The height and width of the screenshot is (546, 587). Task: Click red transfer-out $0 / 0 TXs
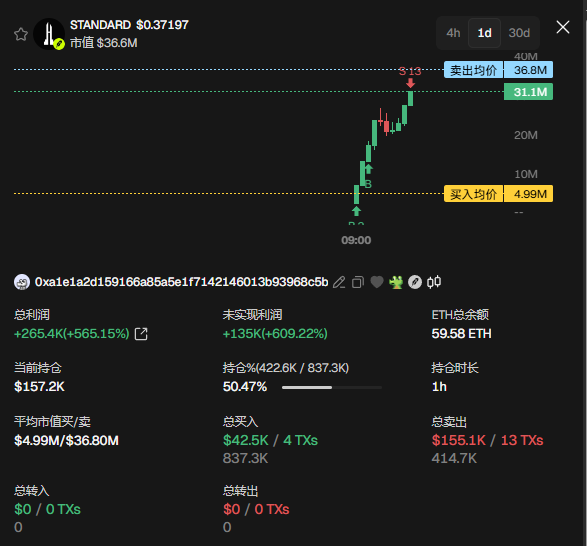(256, 510)
